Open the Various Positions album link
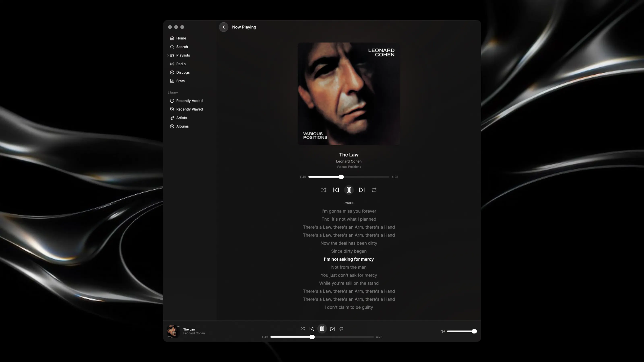This screenshot has width=644, height=362. [349, 167]
